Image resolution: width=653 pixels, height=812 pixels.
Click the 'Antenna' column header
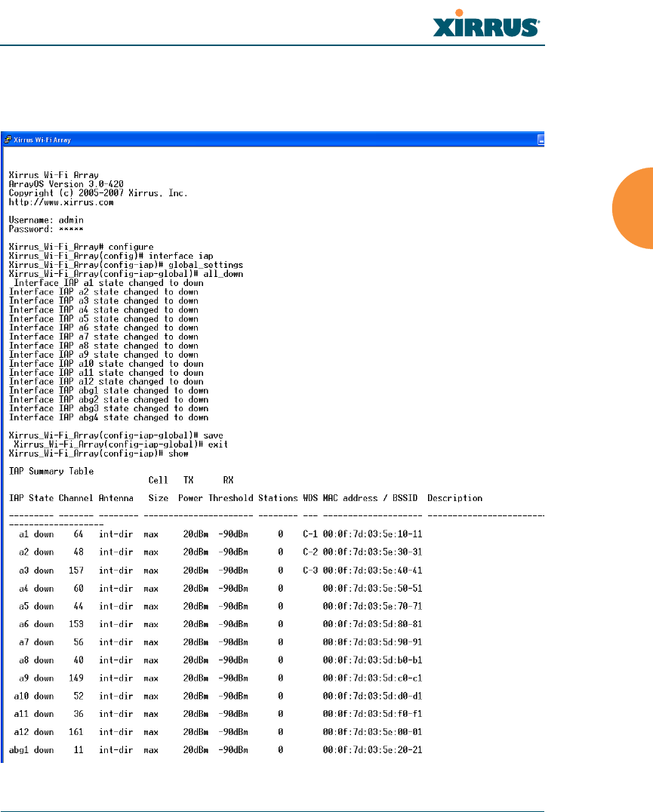pyautogui.click(x=116, y=498)
